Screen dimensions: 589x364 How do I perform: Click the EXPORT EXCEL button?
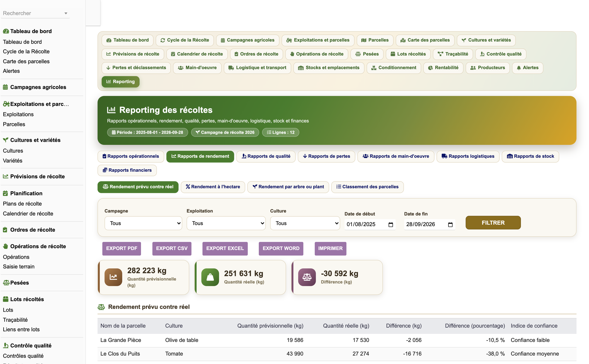click(x=225, y=249)
